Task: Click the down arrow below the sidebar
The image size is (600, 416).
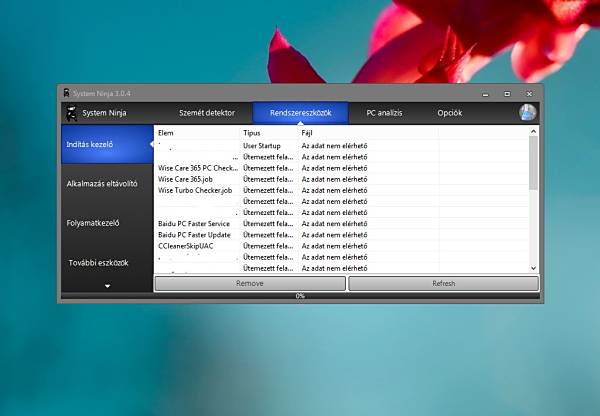Action: (x=107, y=285)
